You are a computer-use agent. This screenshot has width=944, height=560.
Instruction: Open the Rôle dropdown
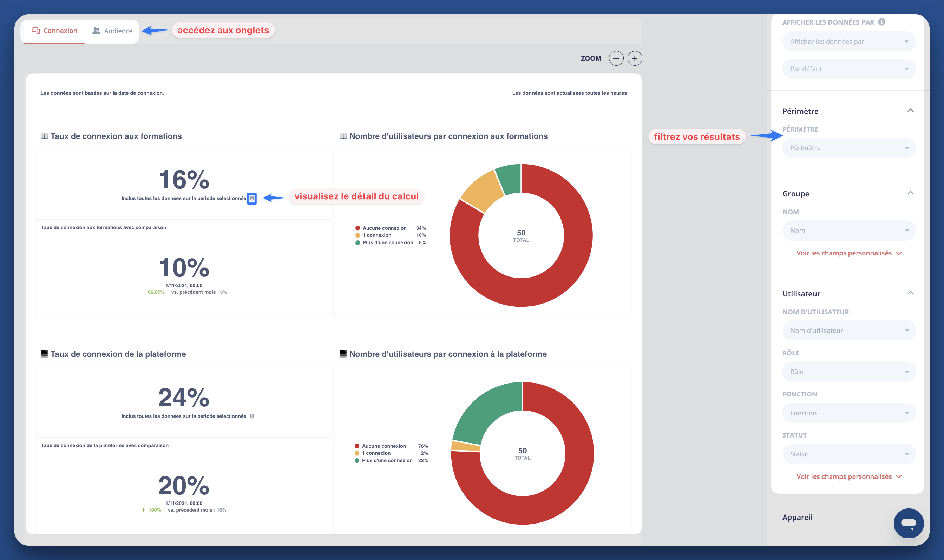coord(848,371)
